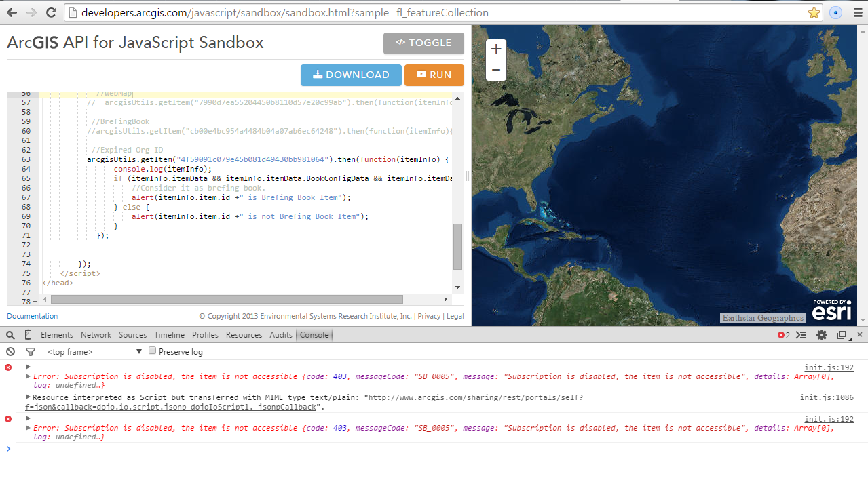Open the first init.js:192 source link
Screen dimensions: 868x478
pyautogui.click(x=829, y=367)
